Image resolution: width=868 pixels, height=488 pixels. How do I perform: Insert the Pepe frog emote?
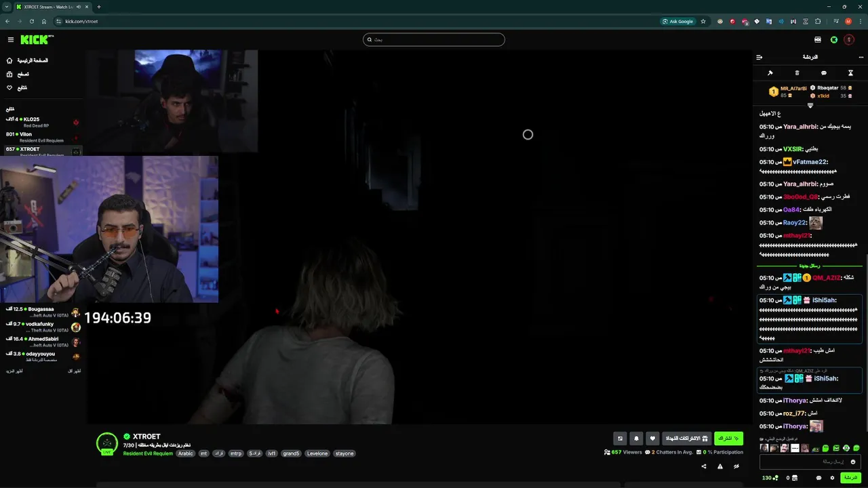tap(816, 448)
